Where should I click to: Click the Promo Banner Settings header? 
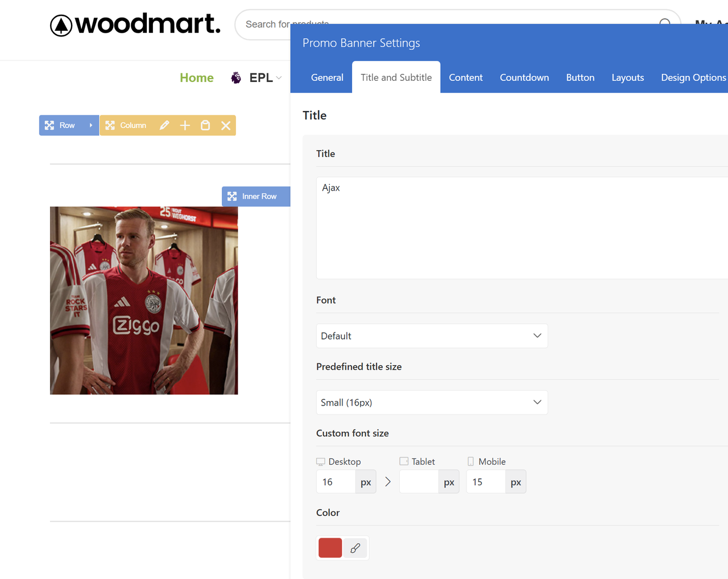[361, 43]
